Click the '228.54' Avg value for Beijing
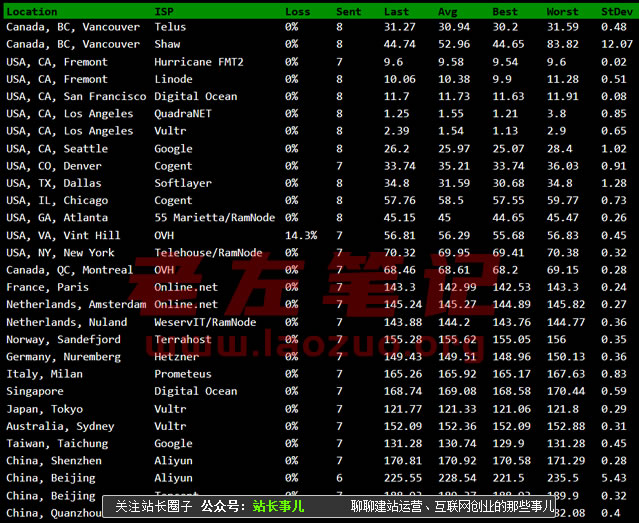This screenshot has height=523, width=639. pos(457,478)
